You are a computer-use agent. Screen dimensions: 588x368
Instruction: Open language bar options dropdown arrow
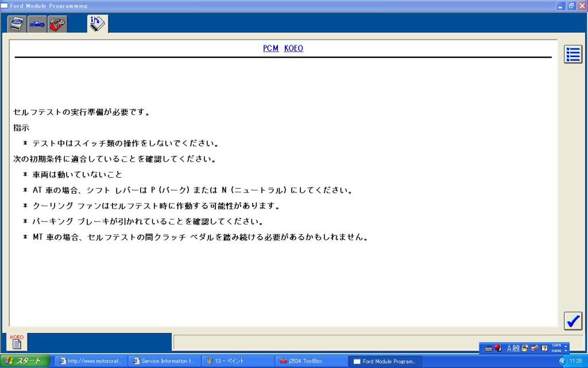[x=566, y=351]
